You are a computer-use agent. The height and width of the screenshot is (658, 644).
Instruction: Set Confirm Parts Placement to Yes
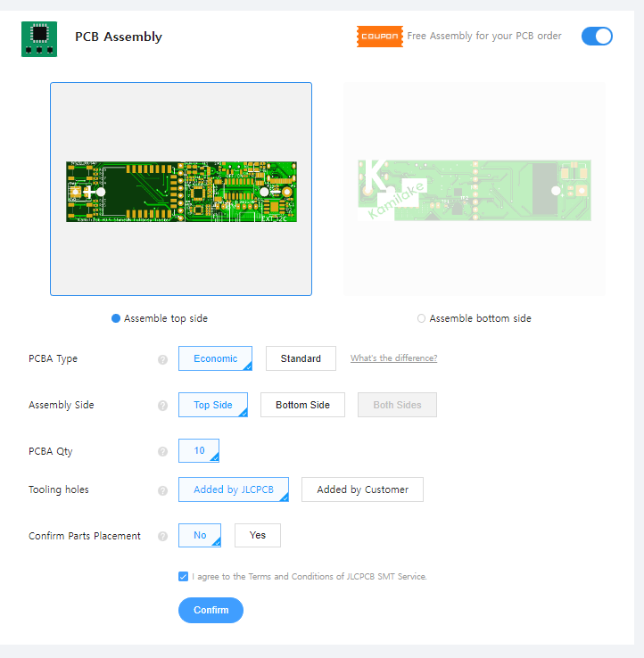(258, 535)
